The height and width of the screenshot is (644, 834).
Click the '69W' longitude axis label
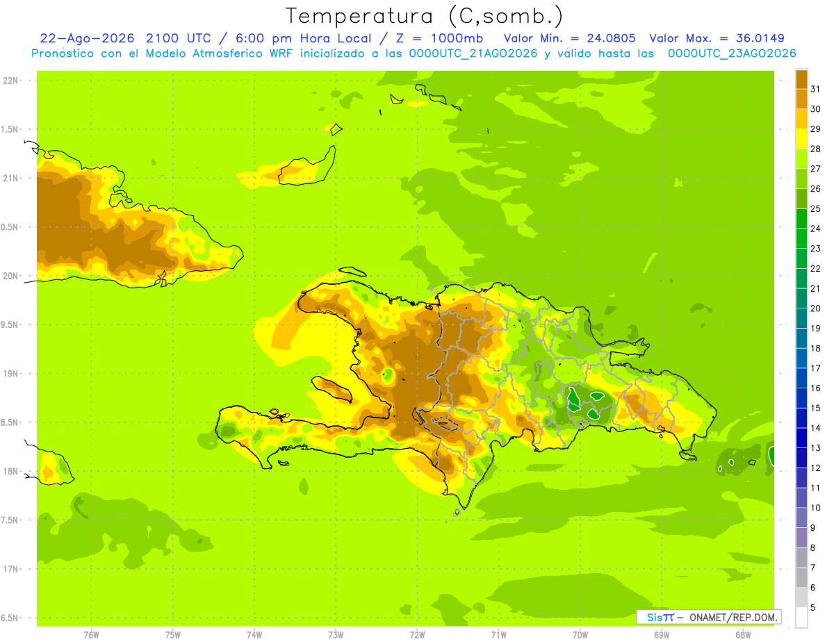pyautogui.click(x=661, y=635)
